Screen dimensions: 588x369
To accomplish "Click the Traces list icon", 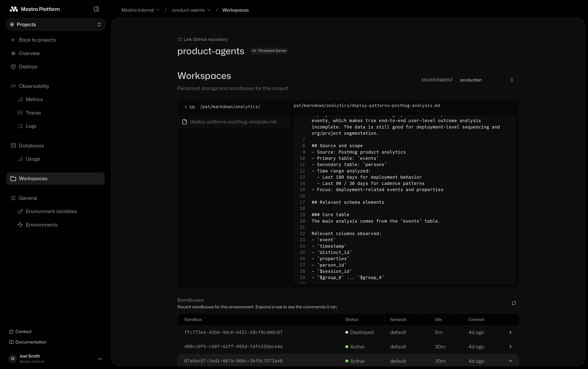I will 20,113.
